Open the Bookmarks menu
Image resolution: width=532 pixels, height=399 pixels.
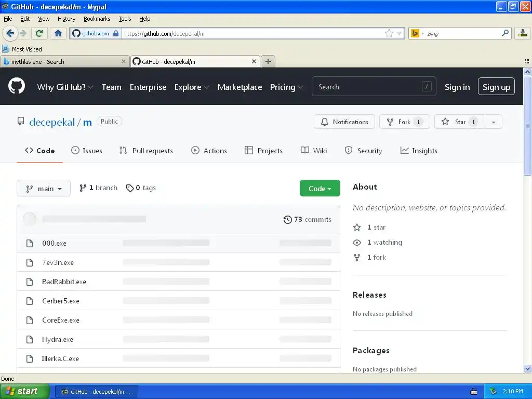tap(97, 19)
